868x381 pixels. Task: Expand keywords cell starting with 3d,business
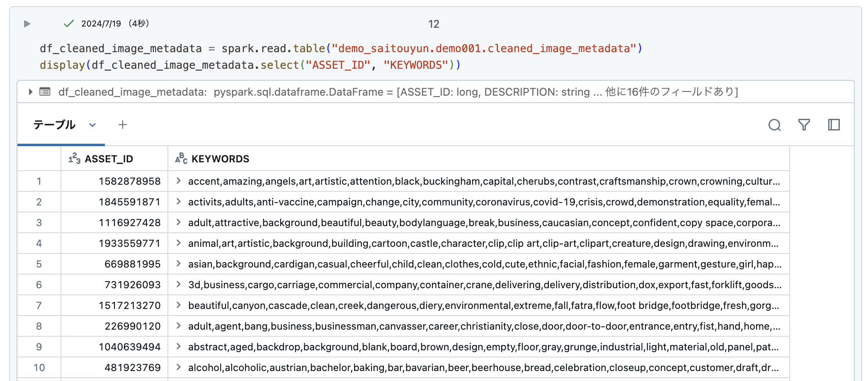click(x=178, y=284)
